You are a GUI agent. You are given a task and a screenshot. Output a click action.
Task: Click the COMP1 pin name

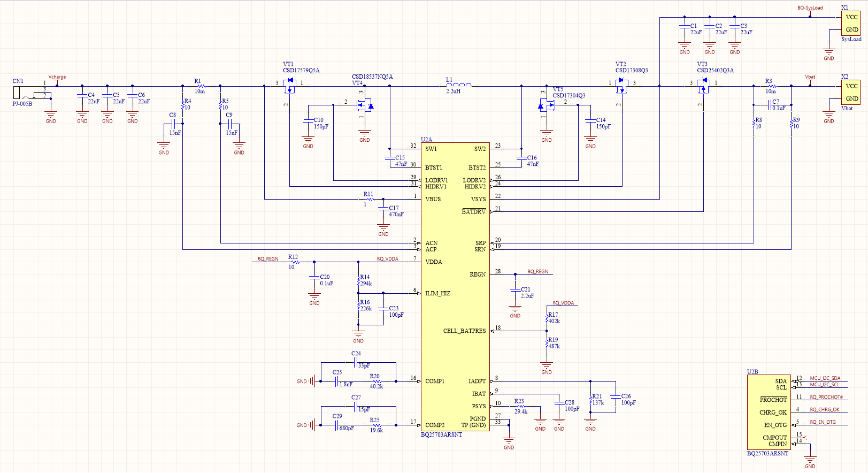(435, 382)
